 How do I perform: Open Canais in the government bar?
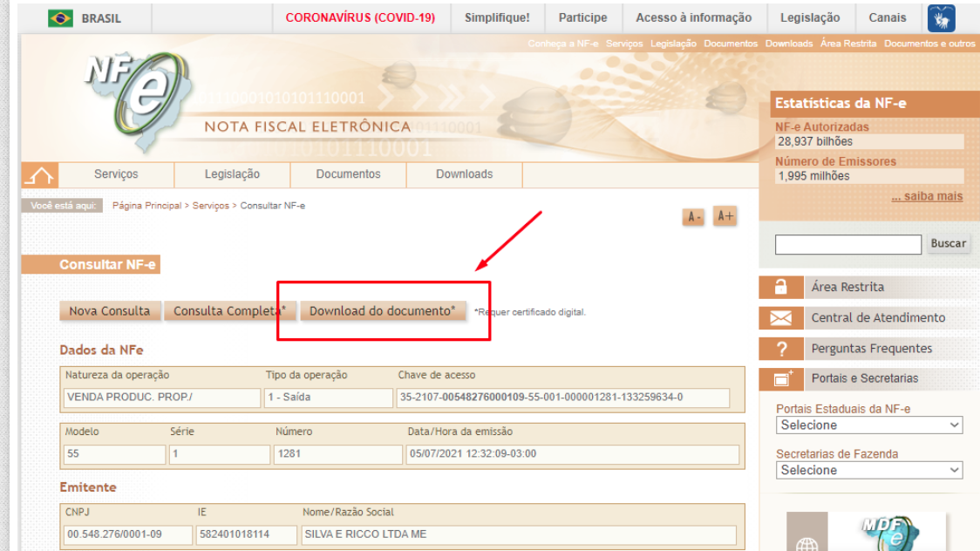pos(888,18)
